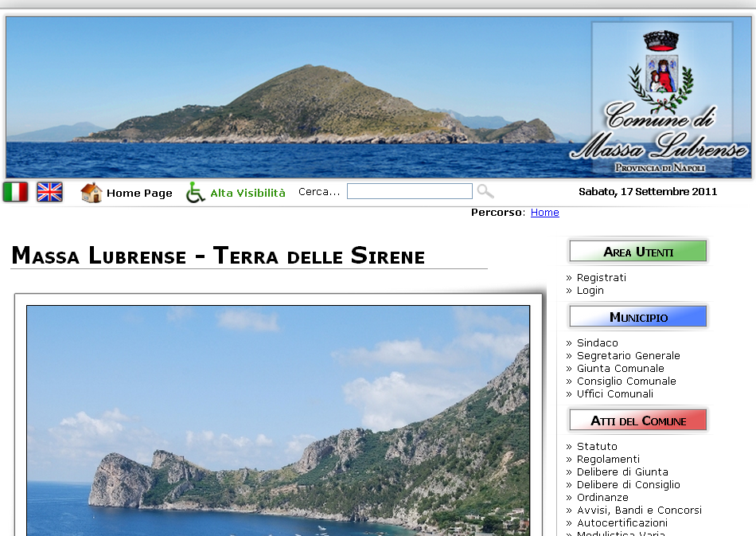756x536 pixels.
Task: Go to Segretario Generale page
Action: pyautogui.click(x=628, y=355)
